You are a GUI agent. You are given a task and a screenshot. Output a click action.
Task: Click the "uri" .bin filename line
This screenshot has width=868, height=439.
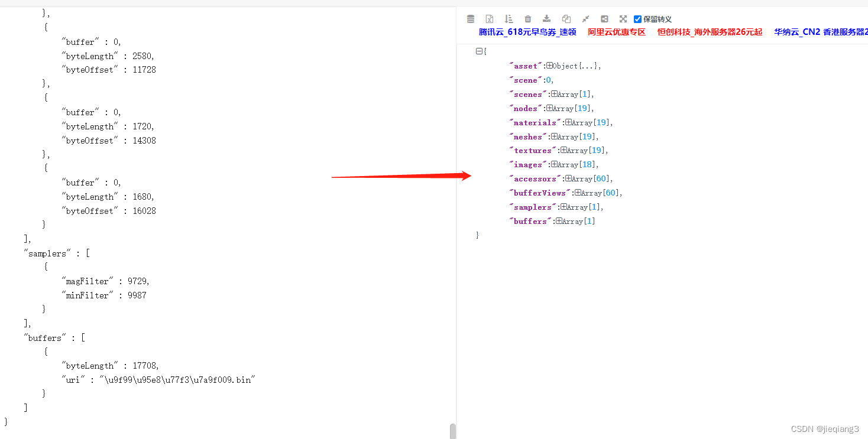158,380
